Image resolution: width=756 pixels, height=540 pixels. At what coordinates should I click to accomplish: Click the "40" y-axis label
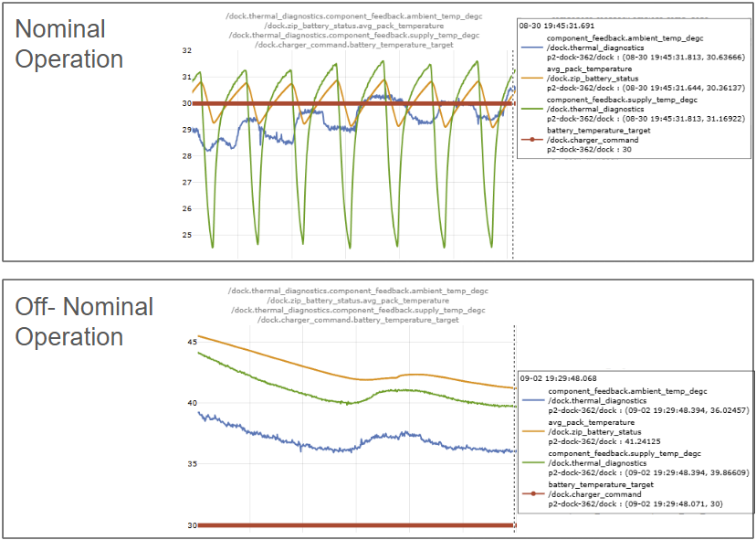coord(191,404)
